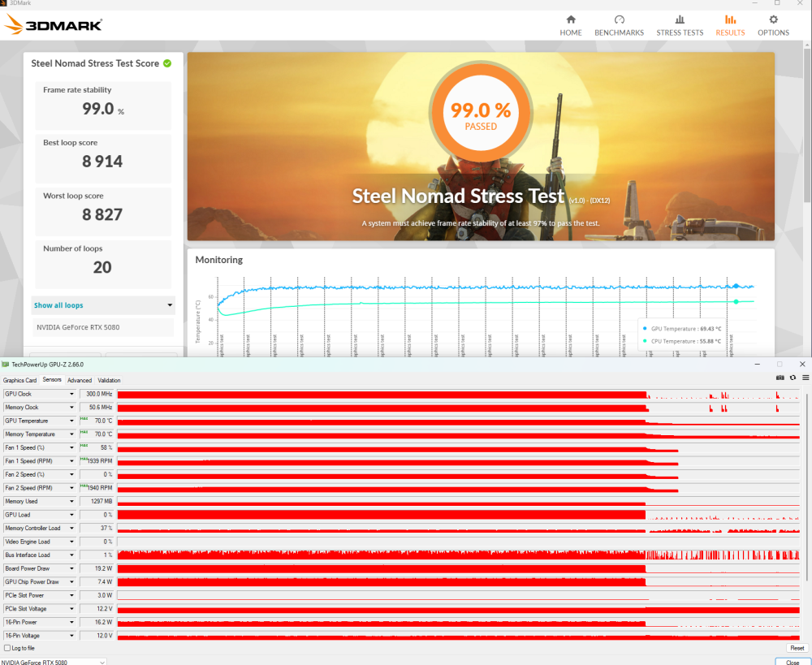This screenshot has height=665, width=812.
Task: Click green valid-score checkmark icon
Action: (x=167, y=63)
